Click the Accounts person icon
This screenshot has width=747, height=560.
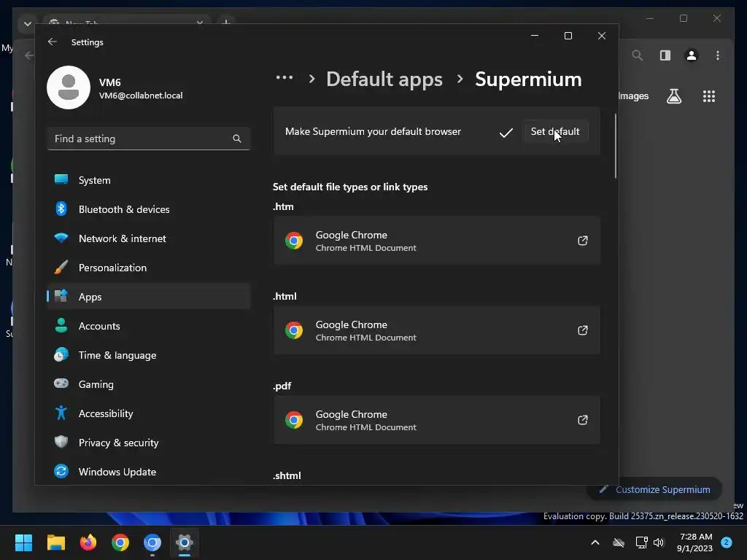pyautogui.click(x=61, y=325)
